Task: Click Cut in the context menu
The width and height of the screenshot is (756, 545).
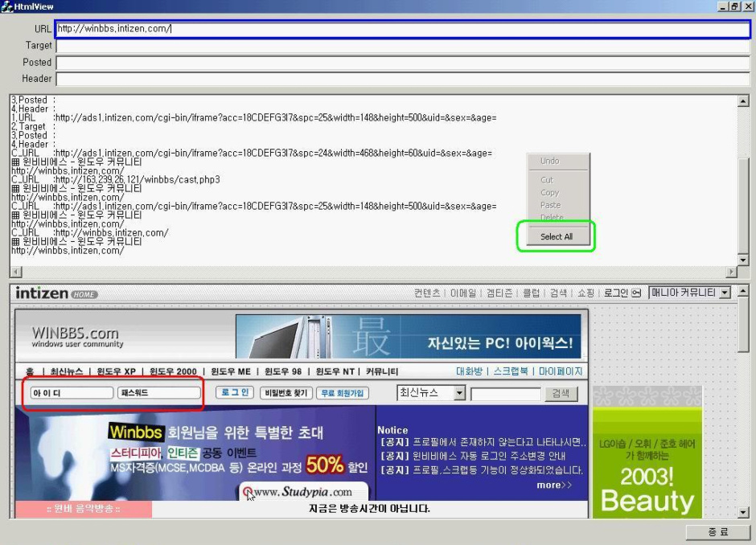Action: 547,180
